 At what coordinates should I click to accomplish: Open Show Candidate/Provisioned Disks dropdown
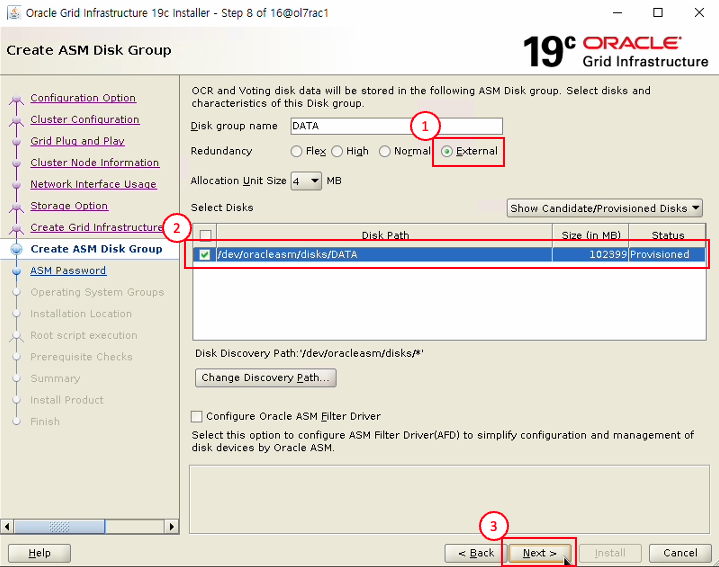605,208
